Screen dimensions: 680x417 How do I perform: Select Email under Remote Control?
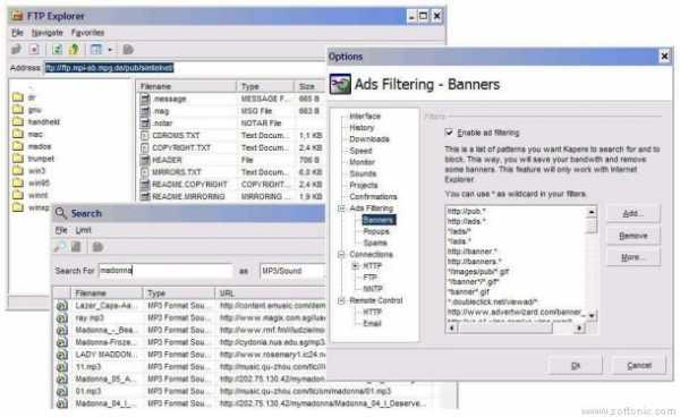(372, 323)
